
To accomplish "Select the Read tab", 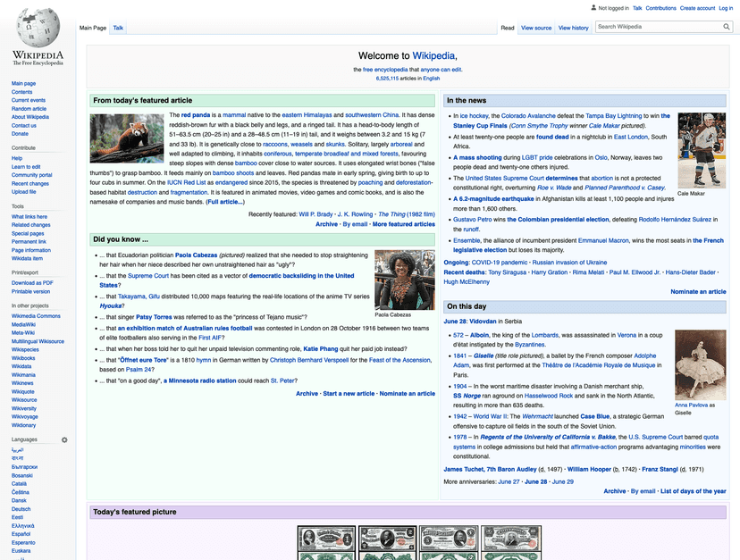I will [x=508, y=28].
